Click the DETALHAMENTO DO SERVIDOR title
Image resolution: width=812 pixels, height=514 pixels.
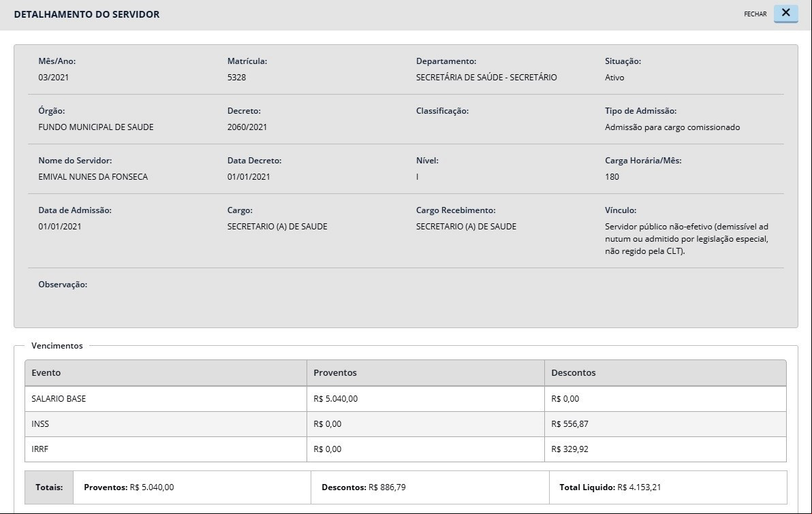(87, 14)
